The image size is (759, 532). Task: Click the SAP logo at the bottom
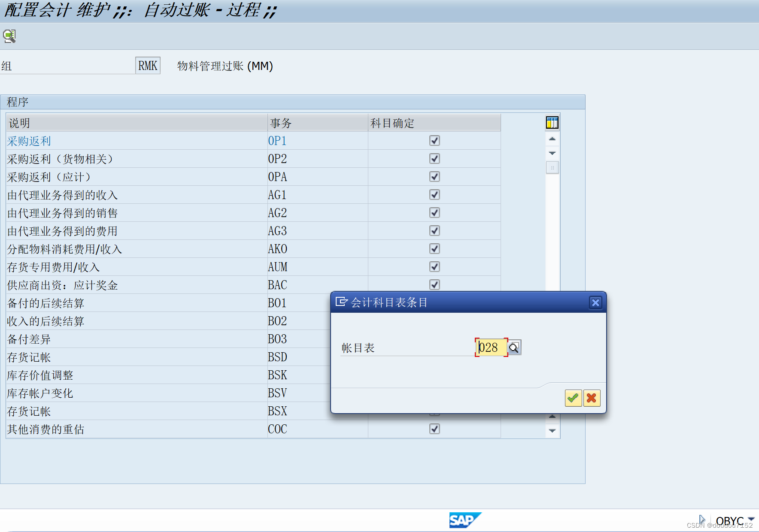(x=465, y=520)
